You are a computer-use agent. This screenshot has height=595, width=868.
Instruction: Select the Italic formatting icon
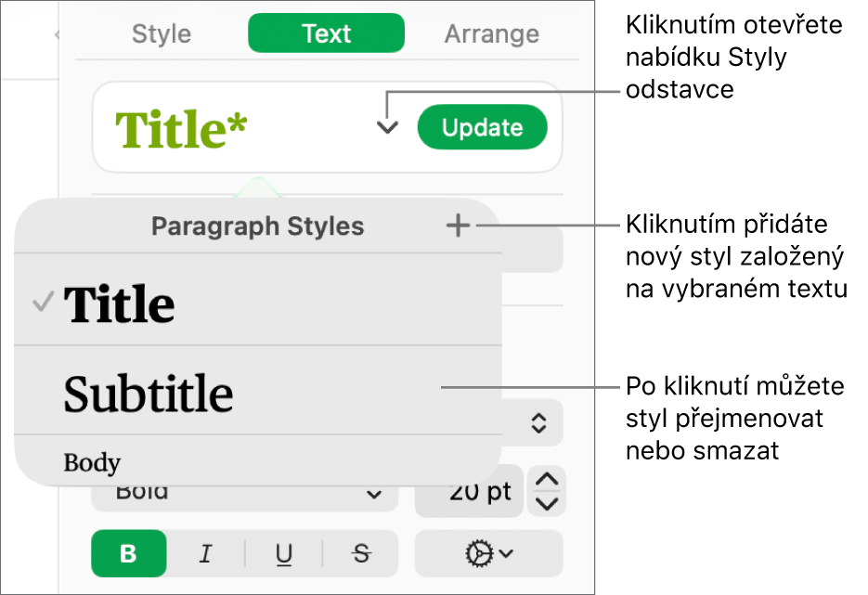pos(206,553)
